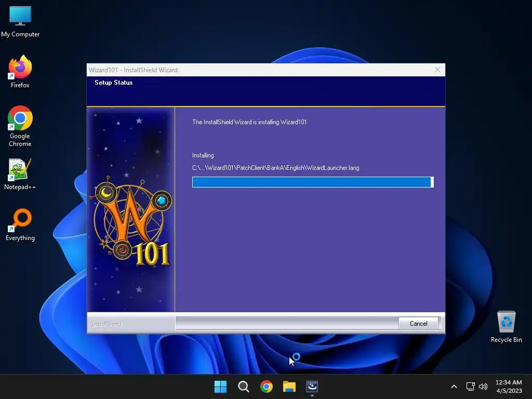Open the Windows Start menu
The image size is (532, 399).
220,387
